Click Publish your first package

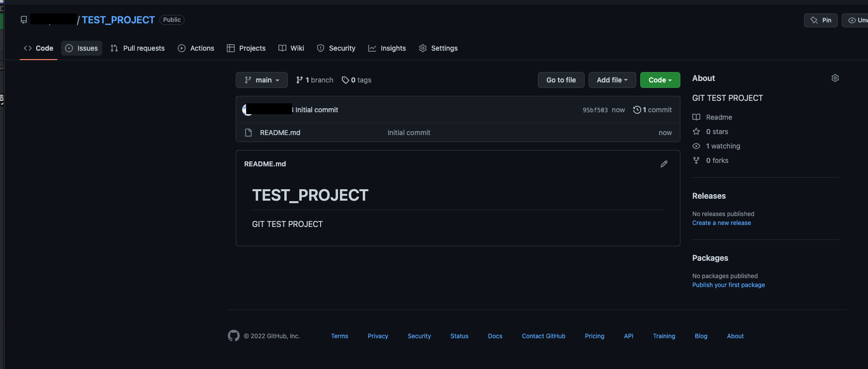(x=729, y=285)
